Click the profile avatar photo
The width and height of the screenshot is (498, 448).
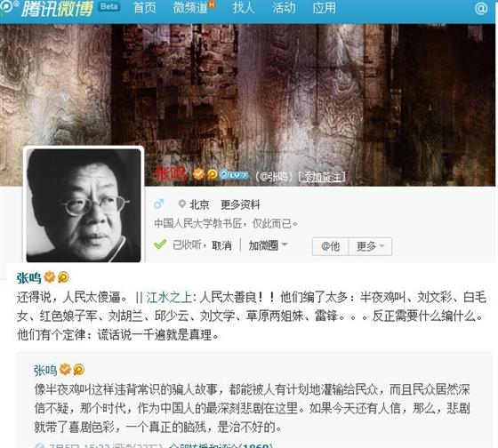(84, 205)
